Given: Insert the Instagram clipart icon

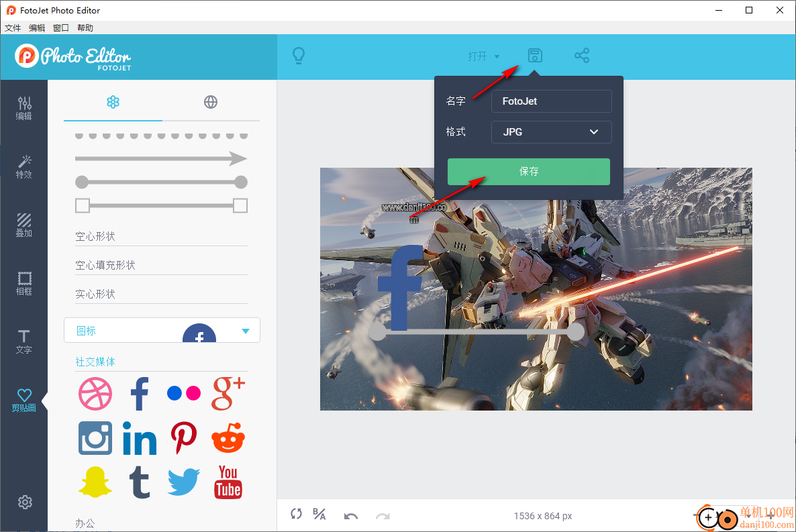Looking at the screenshot, I should pyautogui.click(x=95, y=438).
